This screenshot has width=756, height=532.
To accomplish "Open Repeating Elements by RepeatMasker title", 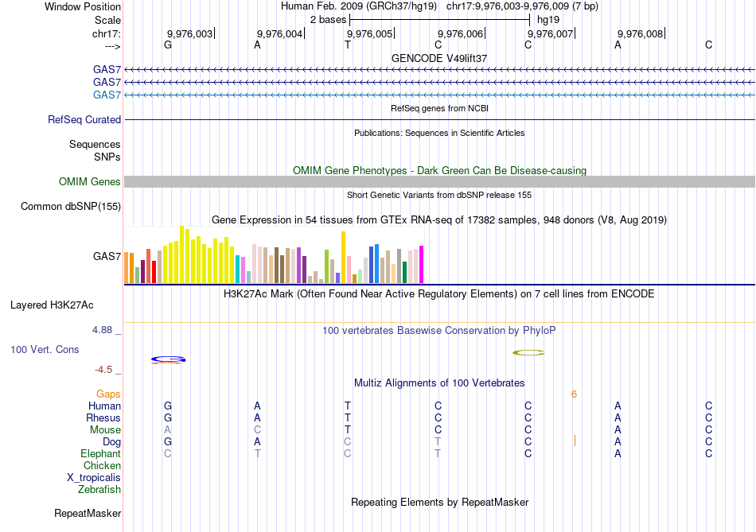I will pyautogui.click(x=439, y=503).
